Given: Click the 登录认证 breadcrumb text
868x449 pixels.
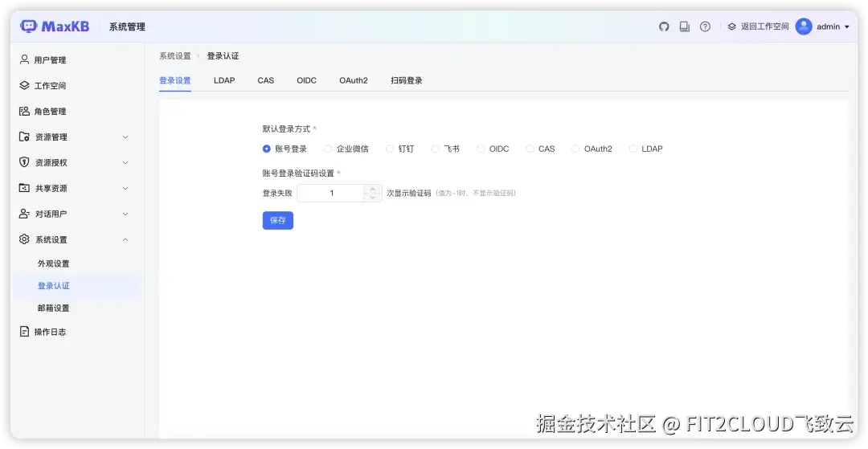Looking at the screenshot, I should pos(223,56).
